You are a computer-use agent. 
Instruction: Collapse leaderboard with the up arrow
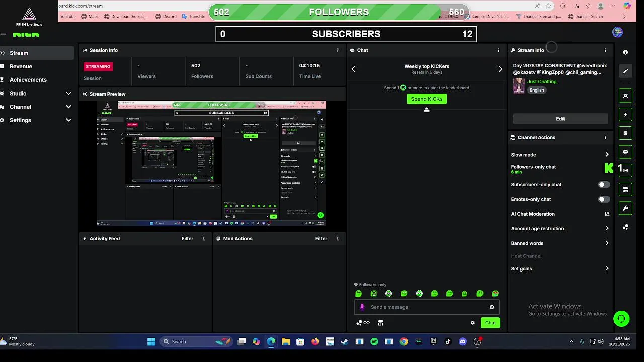click(x=427, y=110)
